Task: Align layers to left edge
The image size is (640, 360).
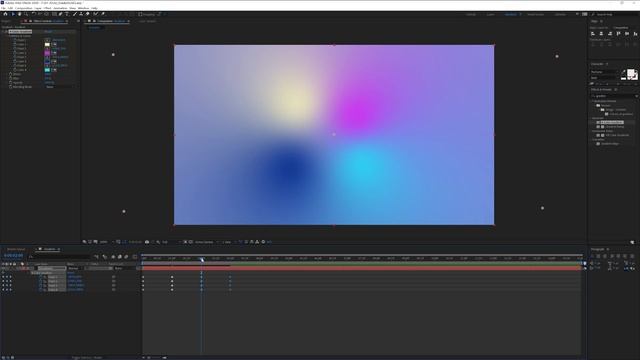Action: tap(593, 33)
